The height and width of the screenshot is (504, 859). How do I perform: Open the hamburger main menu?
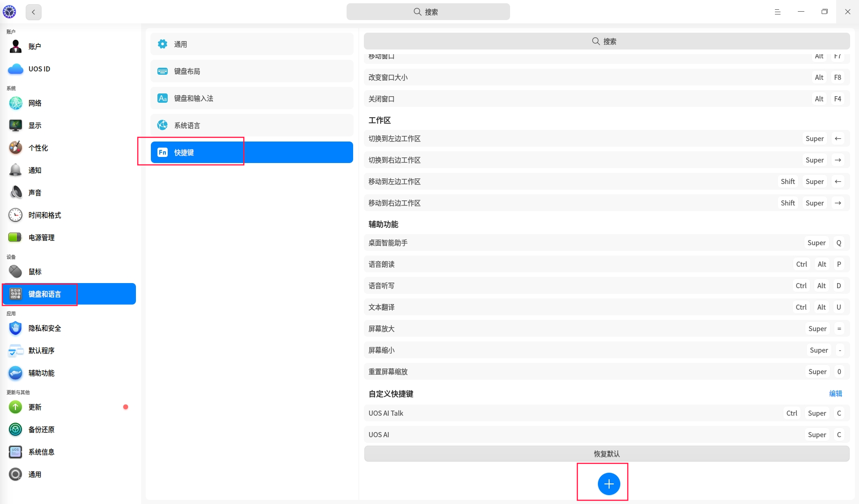778,12
